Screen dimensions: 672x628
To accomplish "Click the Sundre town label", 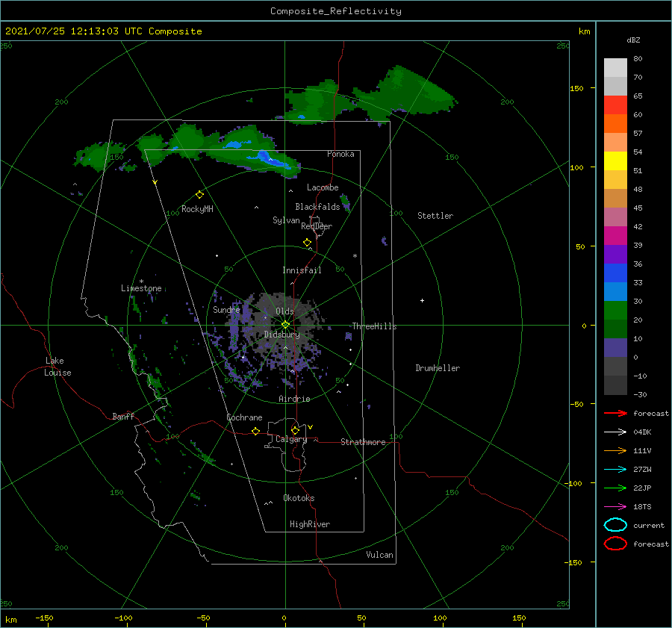I will click(226, 309).
